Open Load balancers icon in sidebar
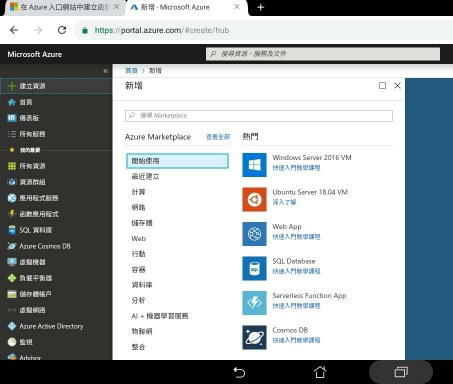The image size is (453, 384). 12,278
